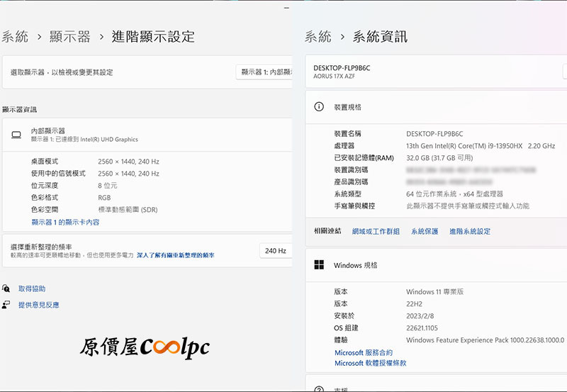The image size is (567, 392).
Task: Open the Microsoft 軟體授權條款 link
Action: click(x=370, y=363)
